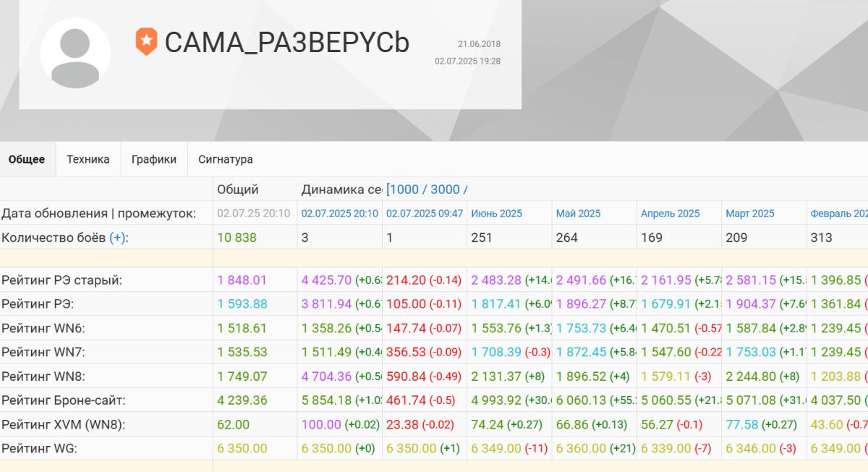Select the 3000 battles session link
The width and height of the screenshot is (868, 472).
click(x=445, y=190)
